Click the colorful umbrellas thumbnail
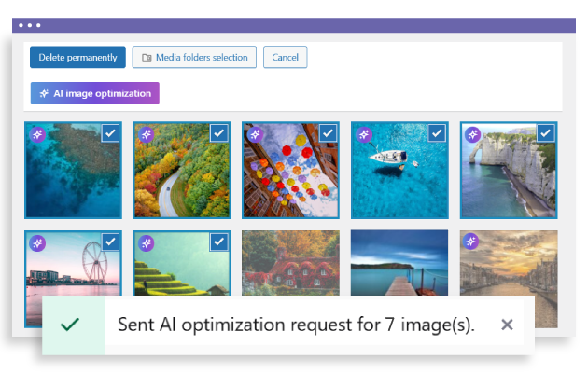The image size is (588, 373). point(290,171)
